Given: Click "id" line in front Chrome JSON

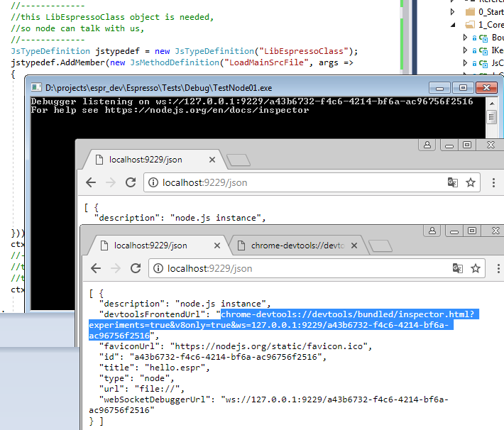Looking at the screenshot, I should [x=213, y=357].
